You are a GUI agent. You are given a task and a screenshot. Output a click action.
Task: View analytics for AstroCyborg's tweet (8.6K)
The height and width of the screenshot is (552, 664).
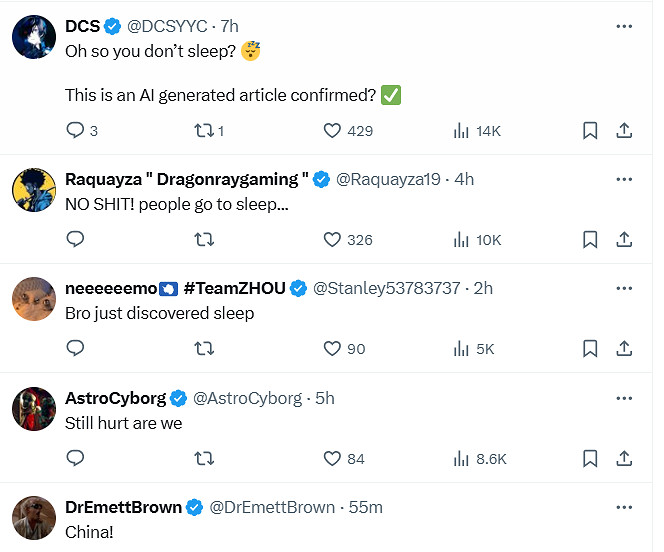tap(462, 458)
